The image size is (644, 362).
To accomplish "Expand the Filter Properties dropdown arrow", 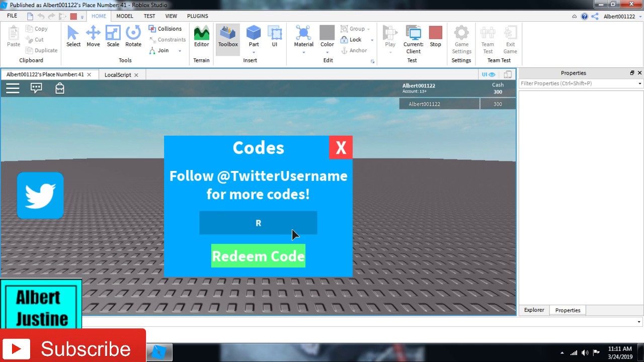I will 640,83.
